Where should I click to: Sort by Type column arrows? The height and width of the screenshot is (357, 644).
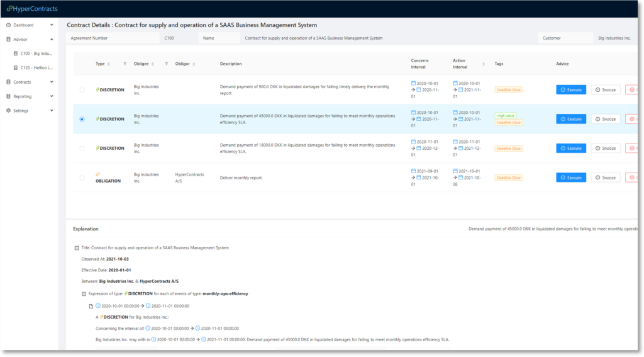point(108,64)
